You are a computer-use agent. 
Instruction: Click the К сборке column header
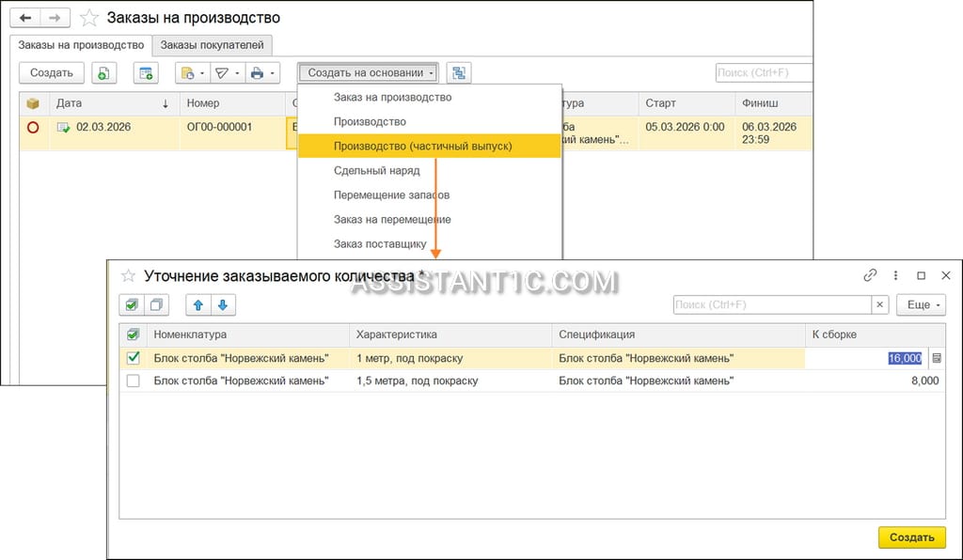(x=876, y=334)
